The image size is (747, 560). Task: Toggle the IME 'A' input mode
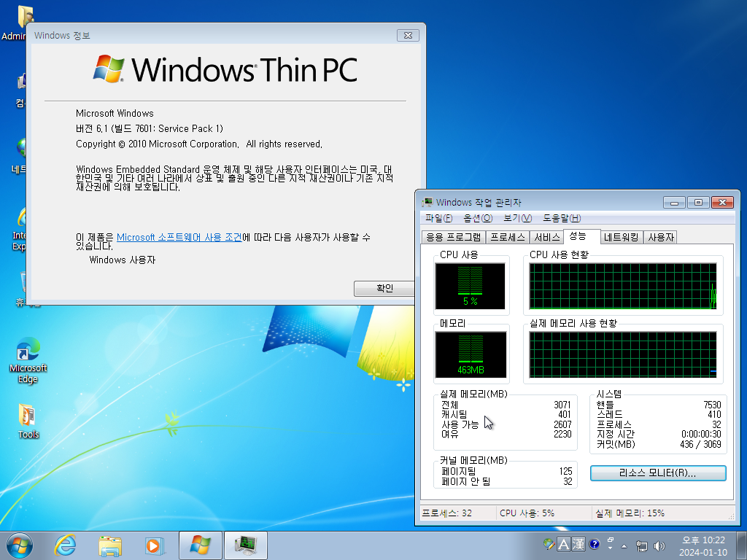coord(564,544)
